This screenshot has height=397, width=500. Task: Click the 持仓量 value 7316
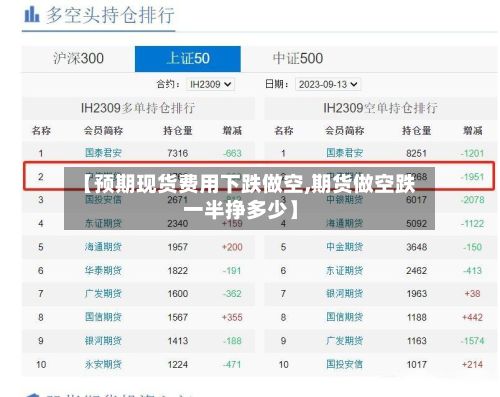point(178,153)
